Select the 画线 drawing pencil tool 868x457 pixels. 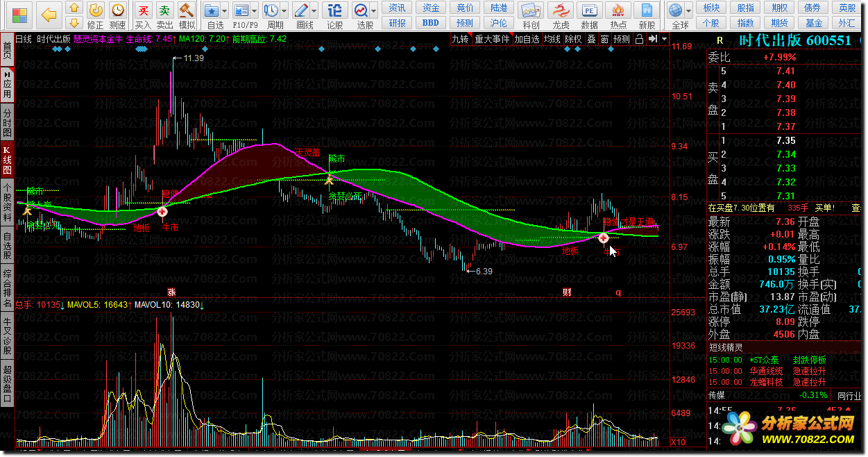pos(301,10)
